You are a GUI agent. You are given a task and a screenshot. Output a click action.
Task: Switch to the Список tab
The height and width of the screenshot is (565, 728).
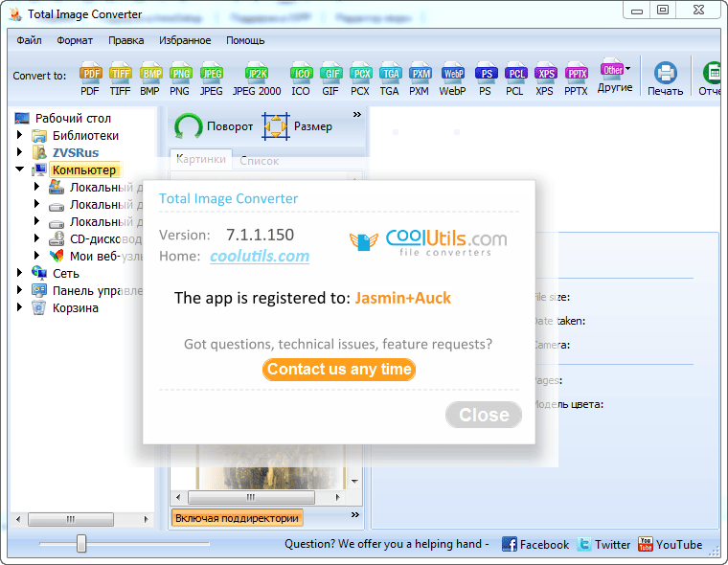(259, 161)
